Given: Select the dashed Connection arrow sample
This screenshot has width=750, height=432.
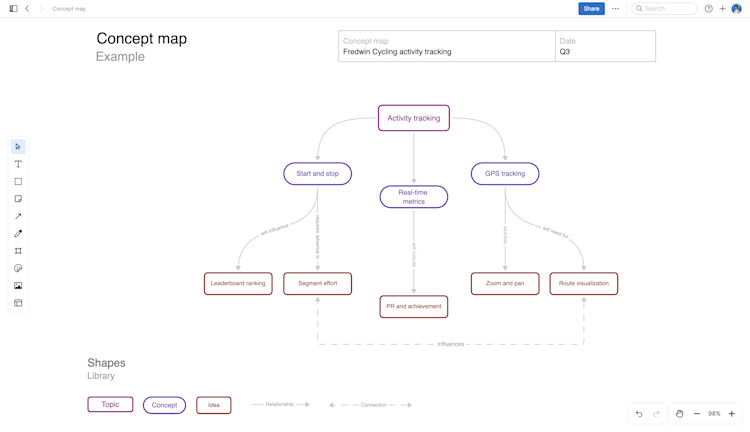Looking at the screenshot, I should [x=370, y=405].
